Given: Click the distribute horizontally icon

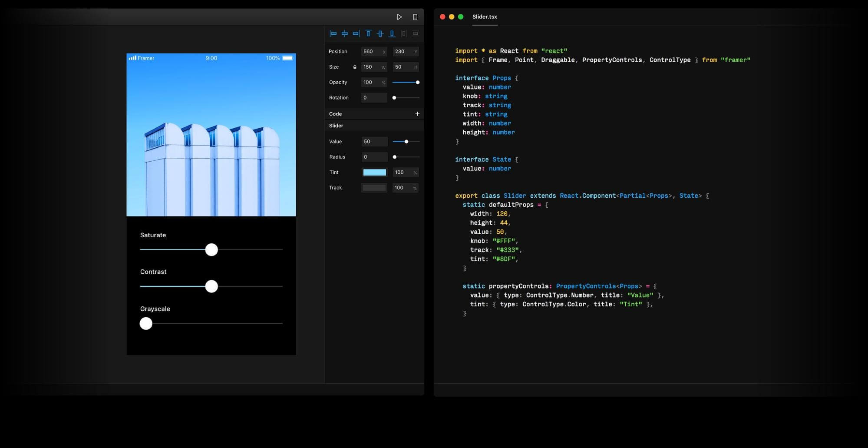Looking at the screenshot, I should pos(403,33).
